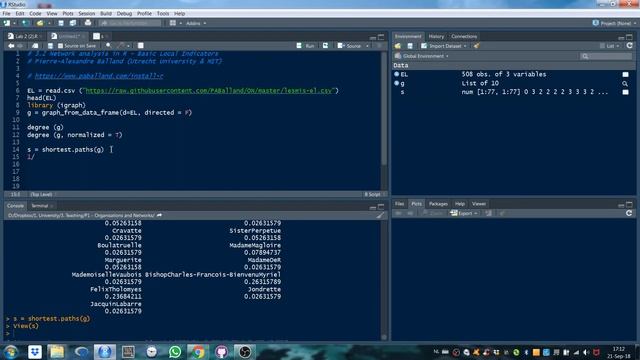Click the editor Save document icon
640x360 pixels.
pos(50,46)
